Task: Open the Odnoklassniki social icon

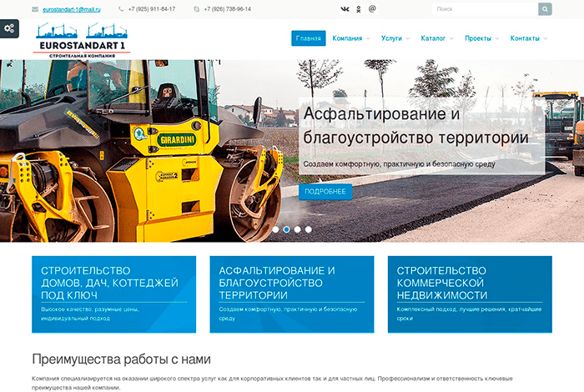Action: (x=359, y=9)
